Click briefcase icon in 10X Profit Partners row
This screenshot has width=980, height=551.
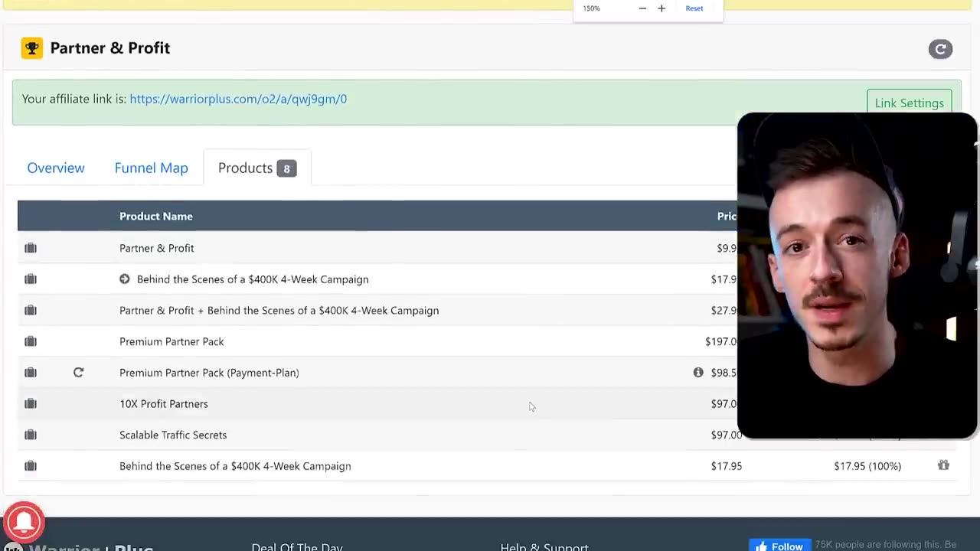(31, 403)
